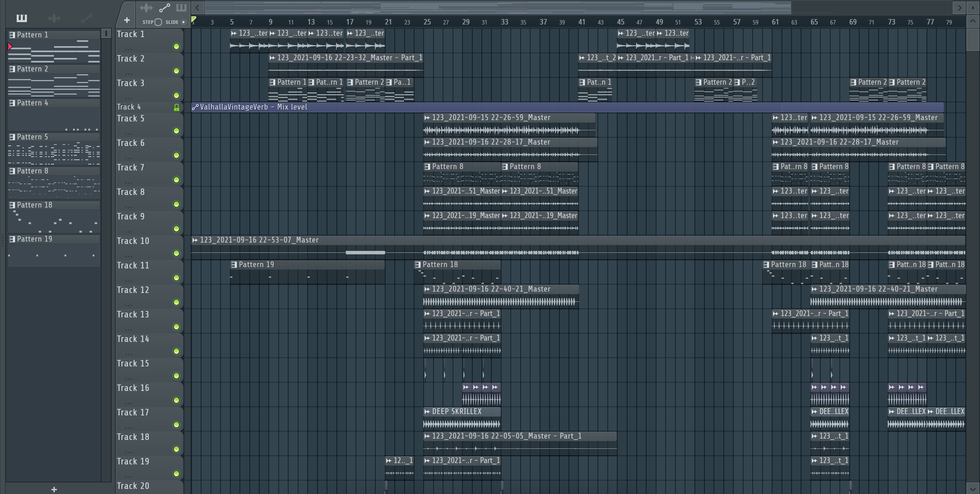The height and width of the screenshot is (494, 980).
Task: Mute Track 17 with its green LED
Action: (176, 425)
